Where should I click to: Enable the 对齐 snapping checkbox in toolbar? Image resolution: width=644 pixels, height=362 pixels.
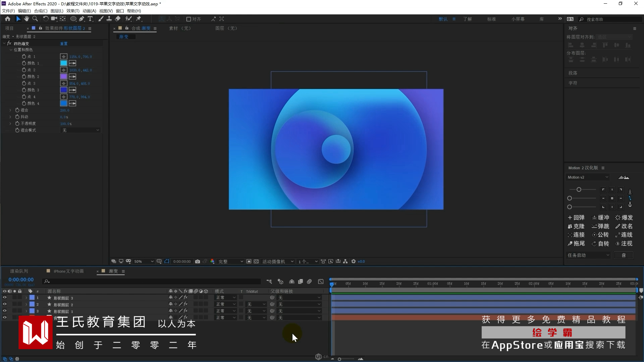coord(189,19)
